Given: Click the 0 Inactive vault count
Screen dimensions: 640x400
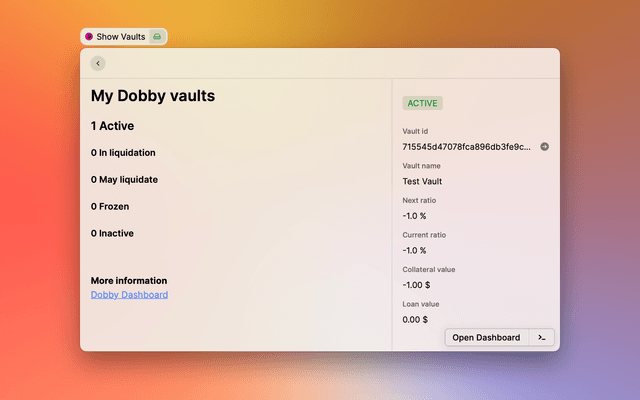Looking at the screenshot, I should [112, 233].
